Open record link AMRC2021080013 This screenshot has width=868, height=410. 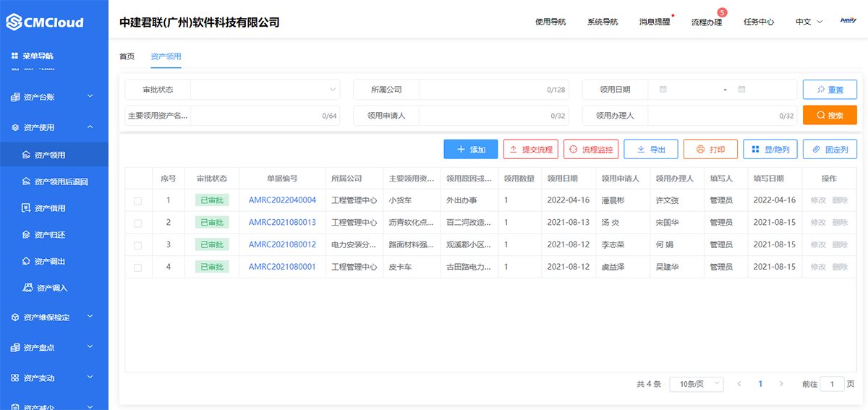click(x=282, y=223)
